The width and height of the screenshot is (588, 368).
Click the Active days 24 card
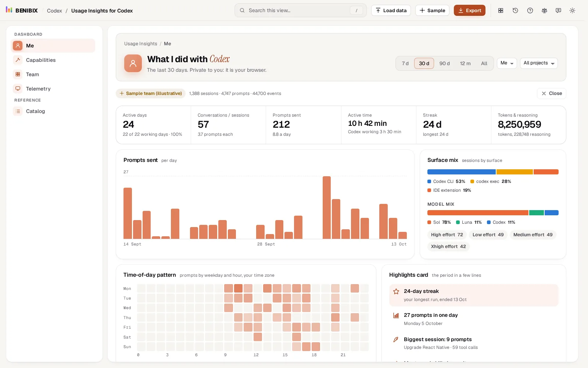click(x=153, y=125)
